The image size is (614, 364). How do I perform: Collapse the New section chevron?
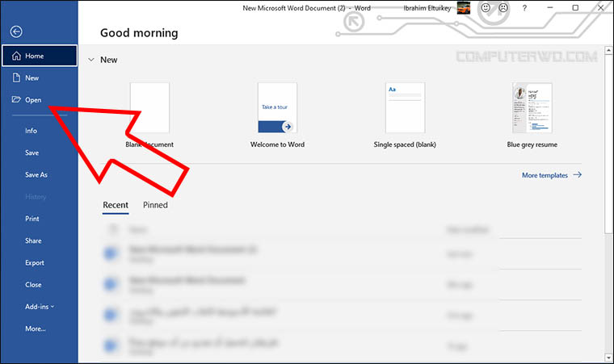tap(91, 60)
